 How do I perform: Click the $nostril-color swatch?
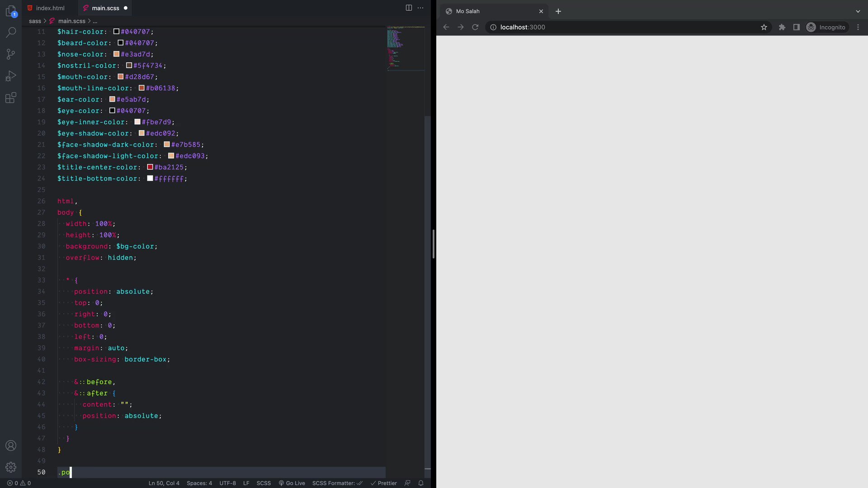129,66
